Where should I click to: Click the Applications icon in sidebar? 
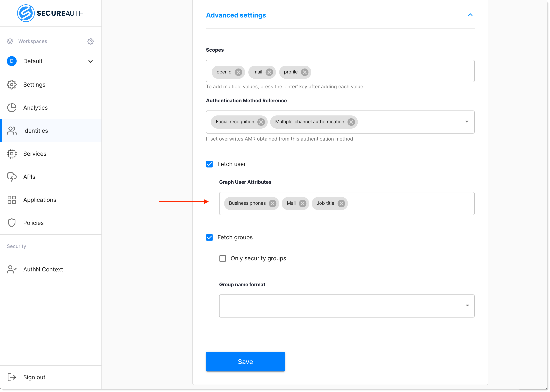click(x=11, y=199)
